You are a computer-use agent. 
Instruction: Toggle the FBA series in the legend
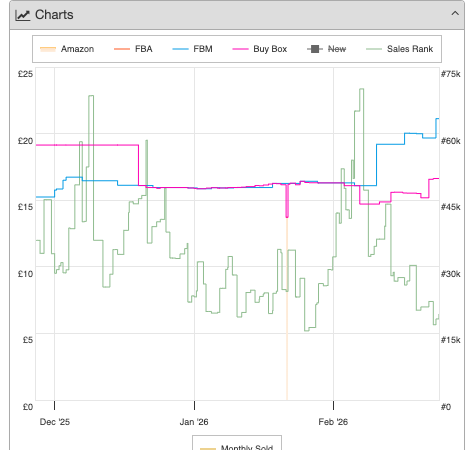133,49
